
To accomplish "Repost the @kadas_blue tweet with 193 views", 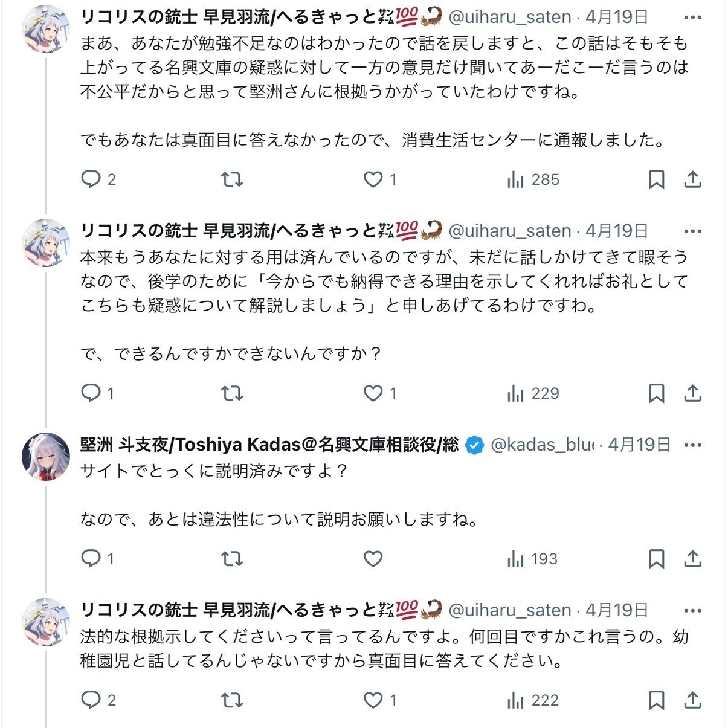I will click(232, 559).
